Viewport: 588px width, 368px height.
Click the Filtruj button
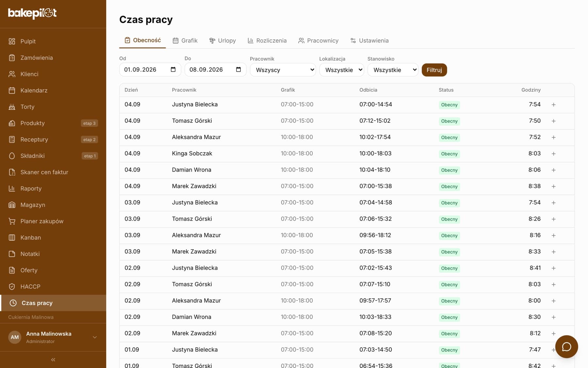434,70
